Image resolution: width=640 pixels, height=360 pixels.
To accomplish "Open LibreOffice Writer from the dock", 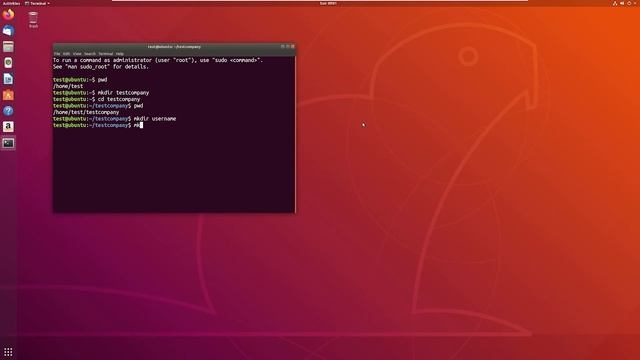I will [8, 79].
